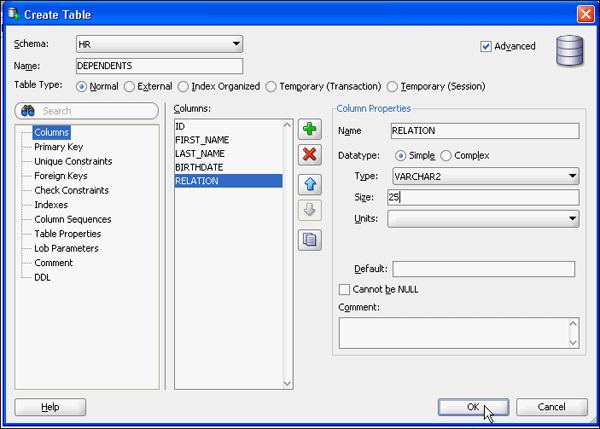Click the column Name field with RELATION
This screenshot has height=429, width=600.
[x=485, y=131]
